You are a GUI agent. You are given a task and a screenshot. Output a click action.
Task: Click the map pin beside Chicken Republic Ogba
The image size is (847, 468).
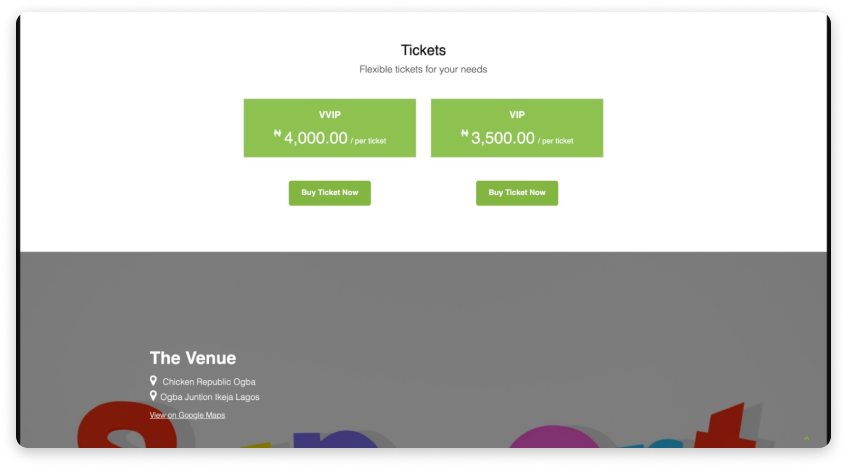153,381
